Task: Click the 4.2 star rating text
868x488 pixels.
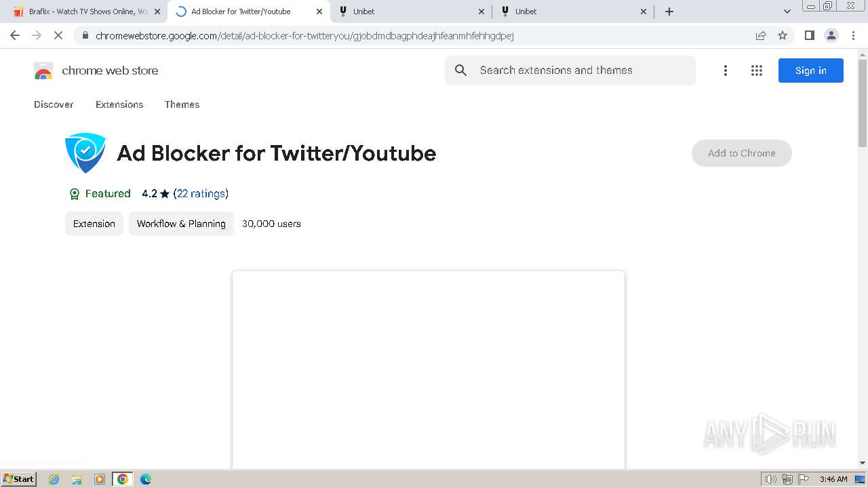Action: point(156,194)
